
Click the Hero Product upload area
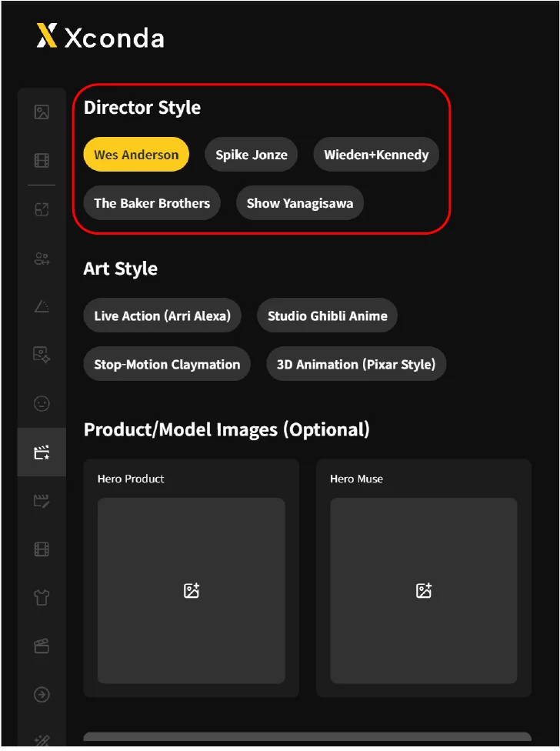tap(192, 590)
